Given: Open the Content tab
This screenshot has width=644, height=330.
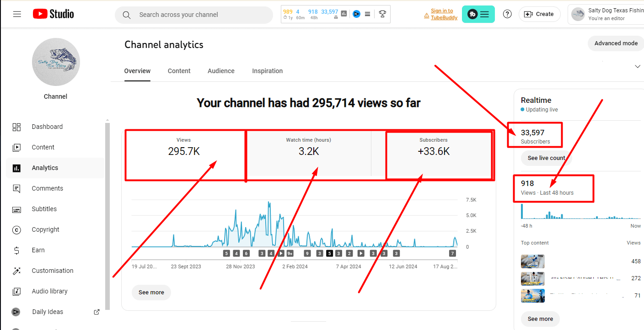Looking at the screenshot, I should (x=179, y=71).
